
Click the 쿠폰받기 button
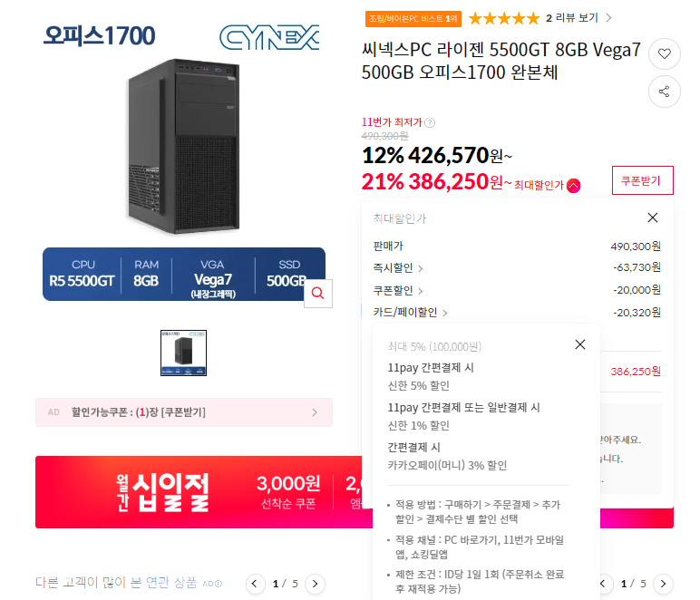[x=642, y=180]
